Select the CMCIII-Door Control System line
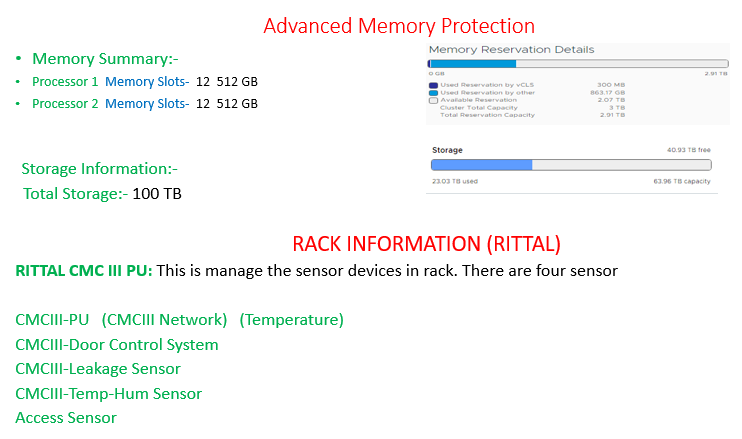This screenshot has height=439, width=742. coord(117,345)
